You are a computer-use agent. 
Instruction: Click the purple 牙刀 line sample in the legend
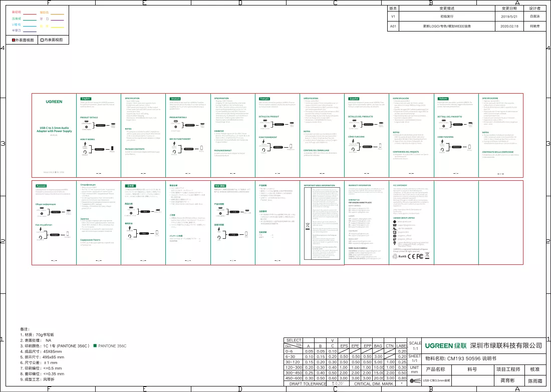coord(57,21)
